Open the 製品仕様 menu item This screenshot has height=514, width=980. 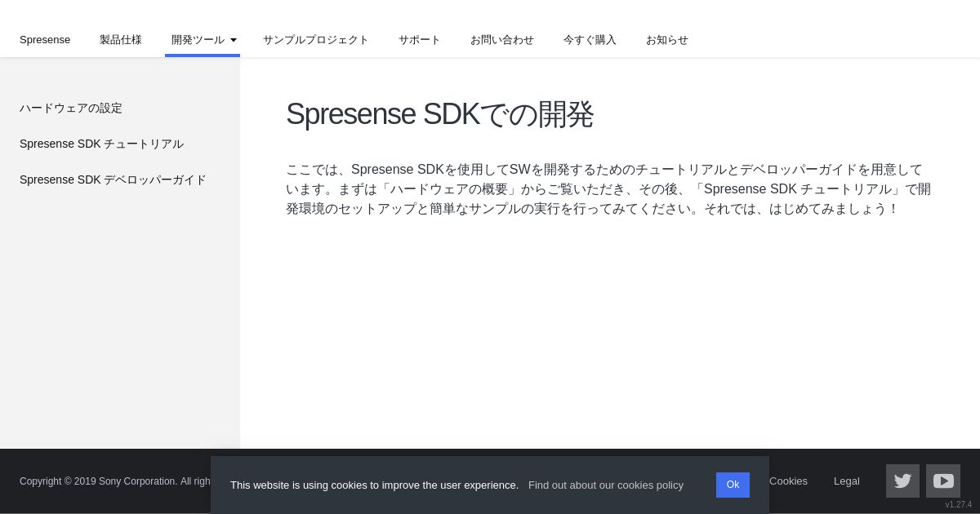[x=121, y=39]
